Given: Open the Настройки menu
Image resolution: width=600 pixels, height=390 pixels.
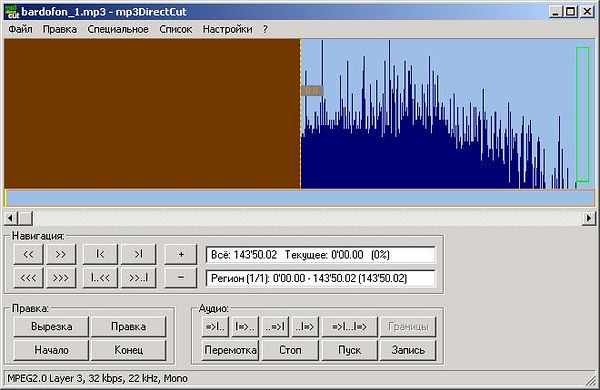Looking at the screenshot, I should point(227,29).
